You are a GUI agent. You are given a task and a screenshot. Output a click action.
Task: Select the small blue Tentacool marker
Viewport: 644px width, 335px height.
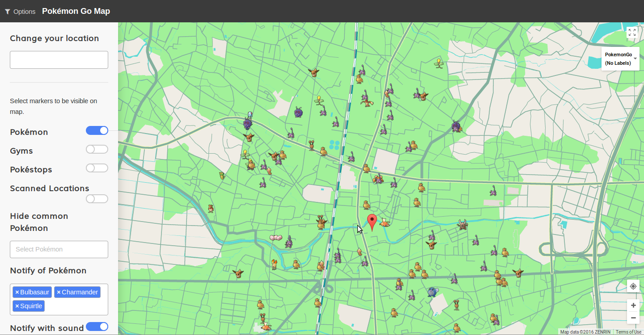click(250, 115)
